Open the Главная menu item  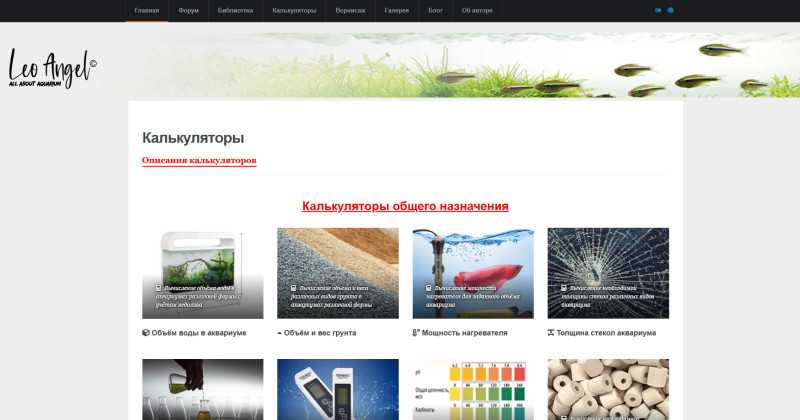click(147, 10)
